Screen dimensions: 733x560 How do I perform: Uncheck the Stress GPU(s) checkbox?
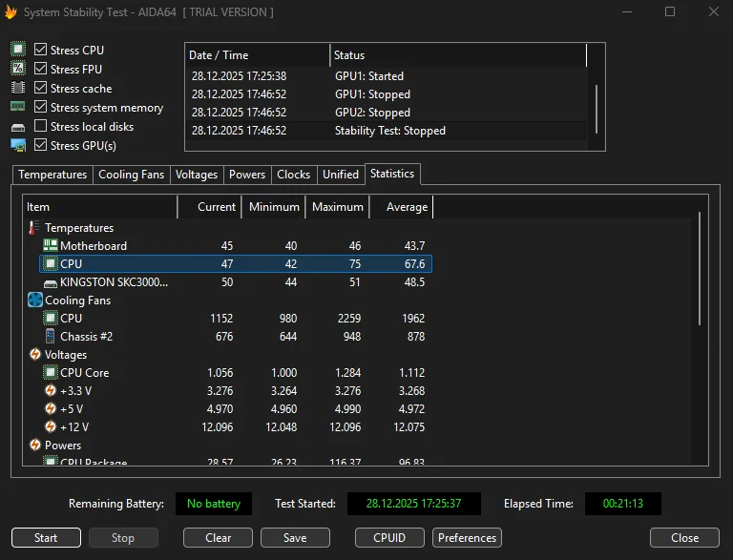[41, 145]
